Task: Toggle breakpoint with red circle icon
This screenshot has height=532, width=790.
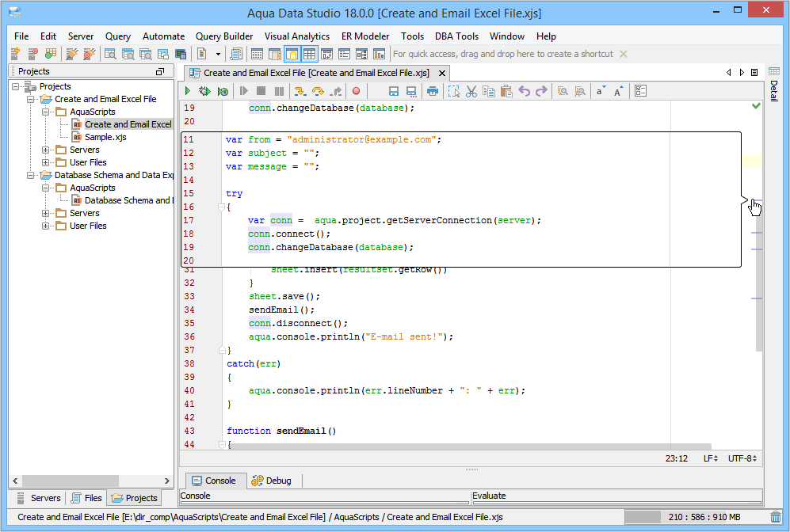Action: [x=357, y=91]
